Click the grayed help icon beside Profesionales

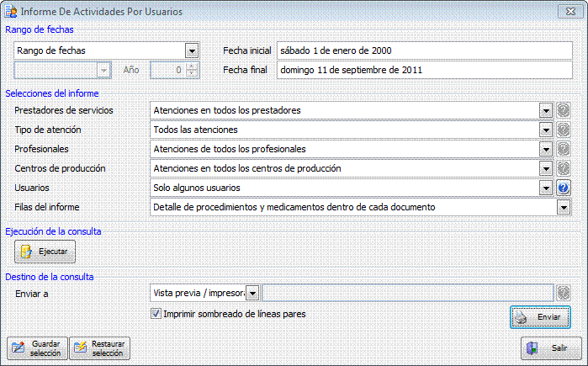tap(564, 149)
